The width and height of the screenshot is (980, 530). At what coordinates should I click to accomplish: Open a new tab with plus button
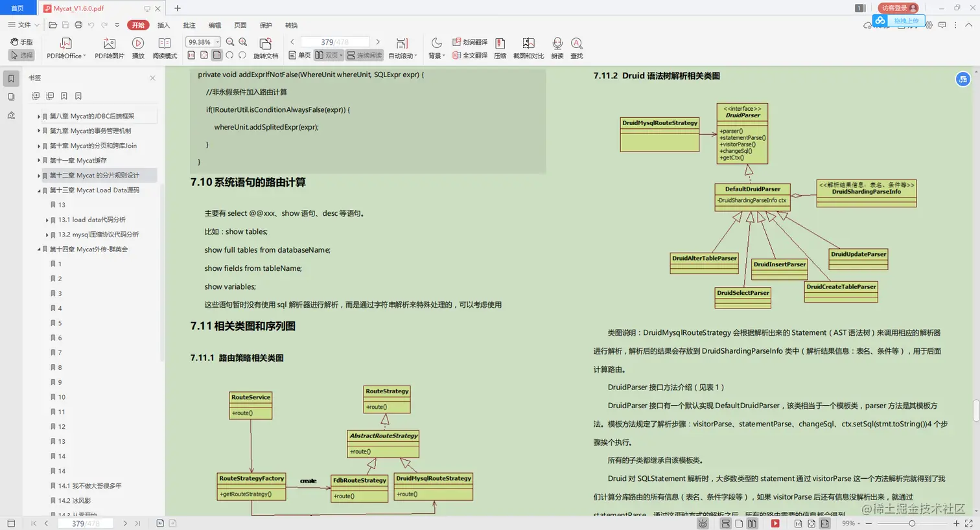pyautogui.click(x=178, y=8)
